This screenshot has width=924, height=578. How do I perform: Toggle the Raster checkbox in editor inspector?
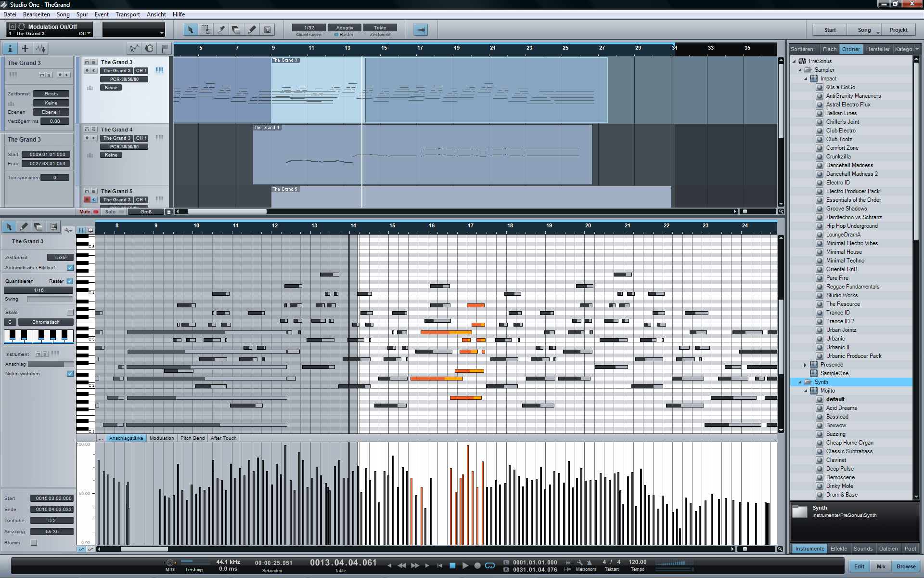coord(70,281)
